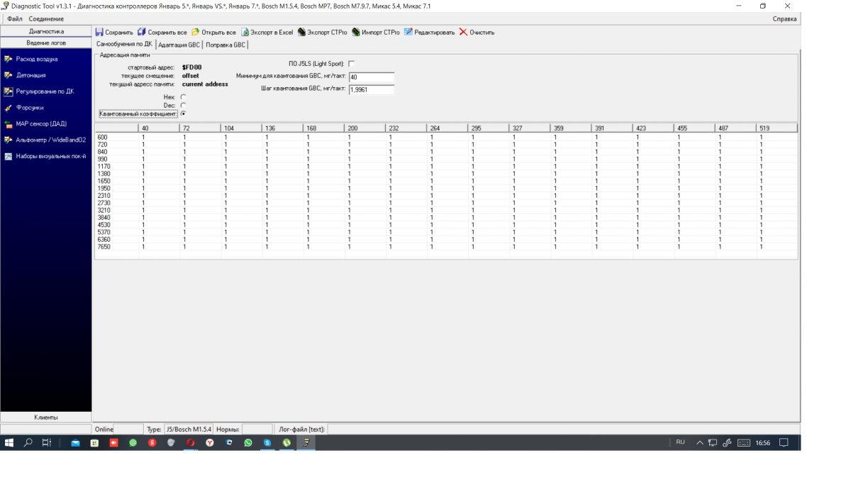
Task: Open the Windows Start menu
Action: pos(9,442)
